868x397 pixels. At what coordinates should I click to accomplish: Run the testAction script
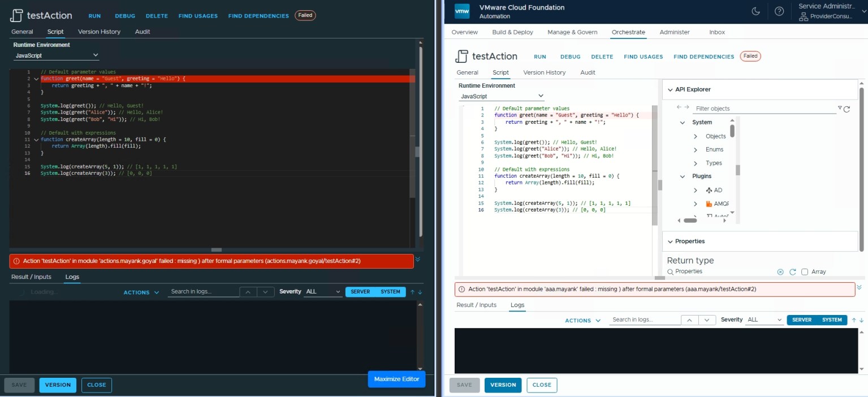tap(539, 57)
